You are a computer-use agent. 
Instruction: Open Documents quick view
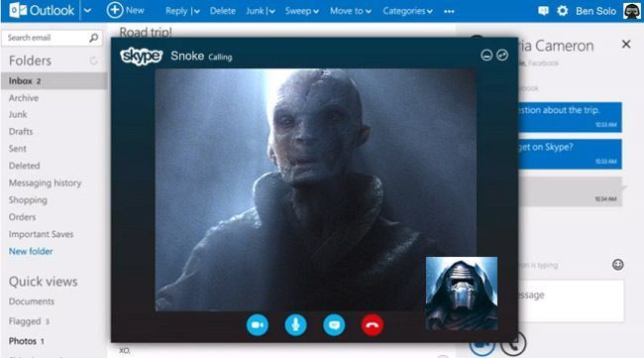[x=32, y=301]
